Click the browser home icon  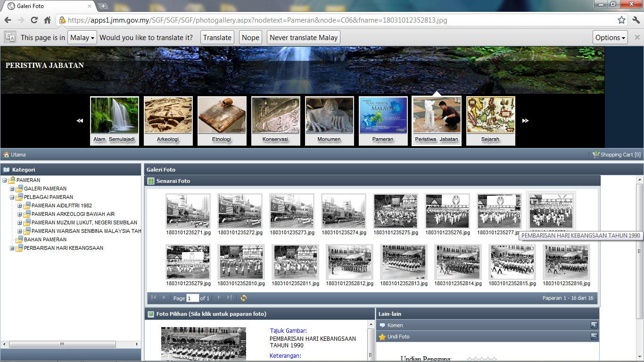click(47, 20)
